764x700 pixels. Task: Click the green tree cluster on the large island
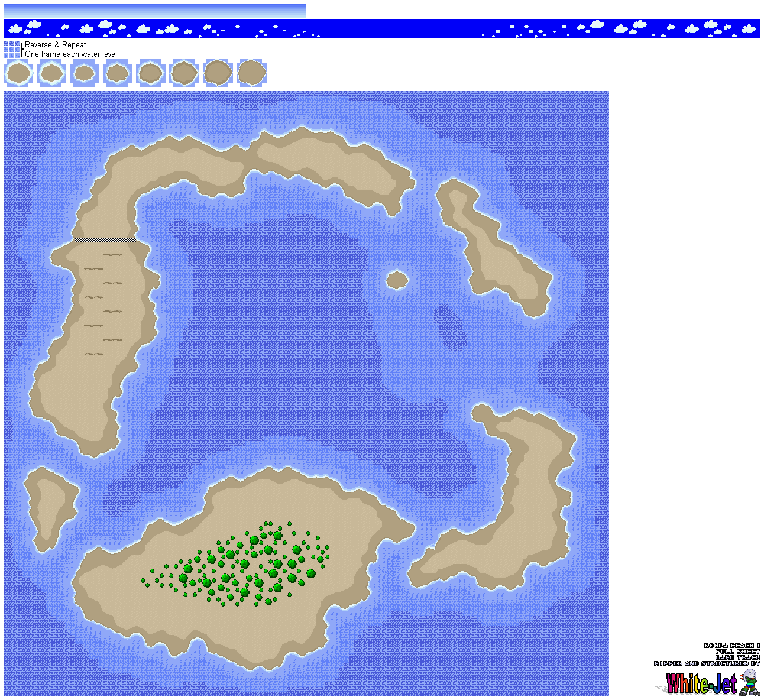pyautogui.click(x=236, y=565)
